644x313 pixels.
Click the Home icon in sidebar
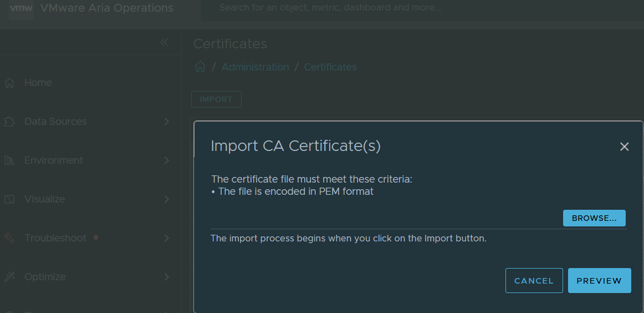click(x=9, y=83)
